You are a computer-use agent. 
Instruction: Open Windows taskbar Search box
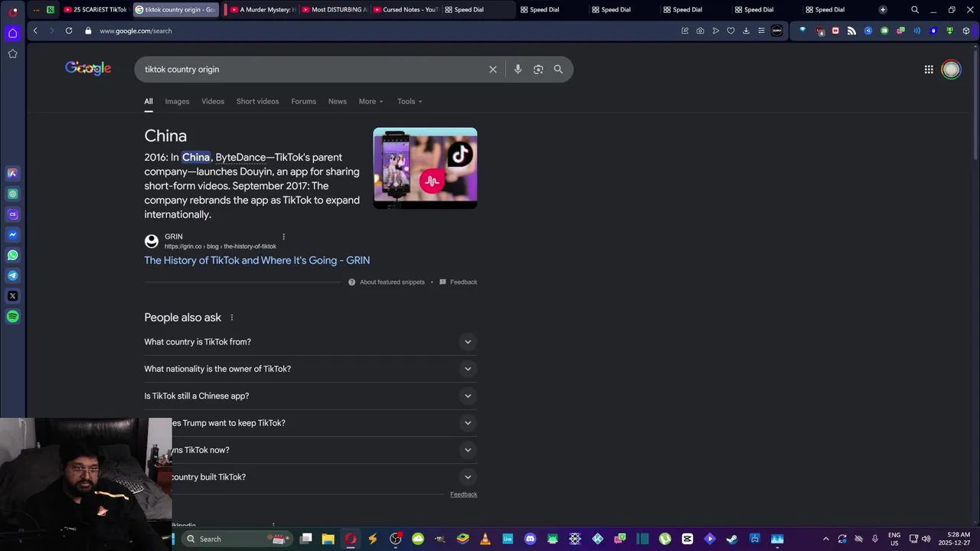237,539
